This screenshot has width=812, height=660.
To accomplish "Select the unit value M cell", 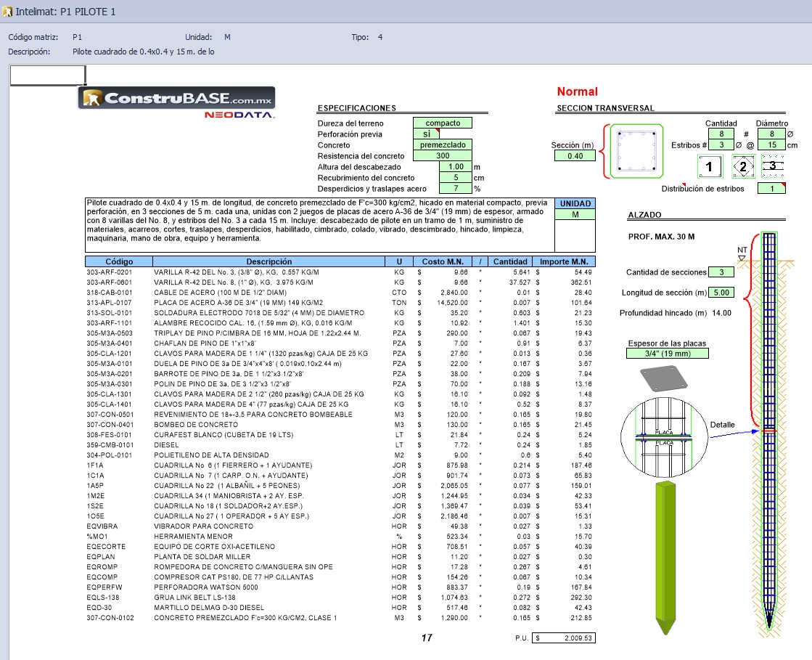I will coord(575,214).
